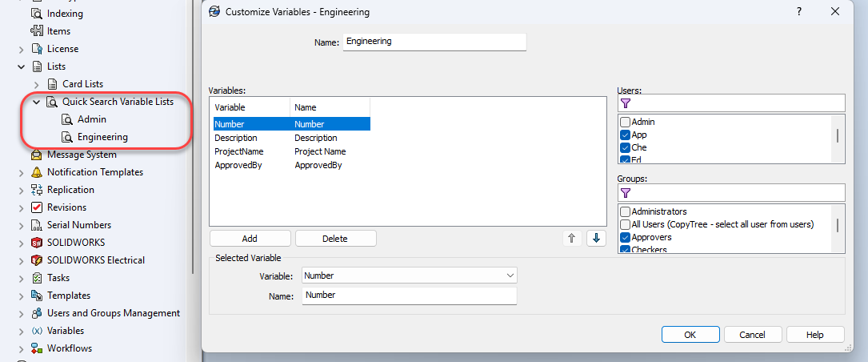Image resolution: width=868 pixels, height=362 pixels.
Task: Click the Indexing node icon
Action: [36, 14]
